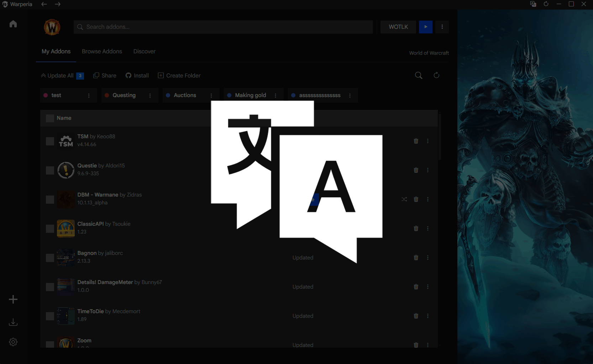Open options menu for the Auctions folder
The image size is (593, 364).
click(211, 96)
